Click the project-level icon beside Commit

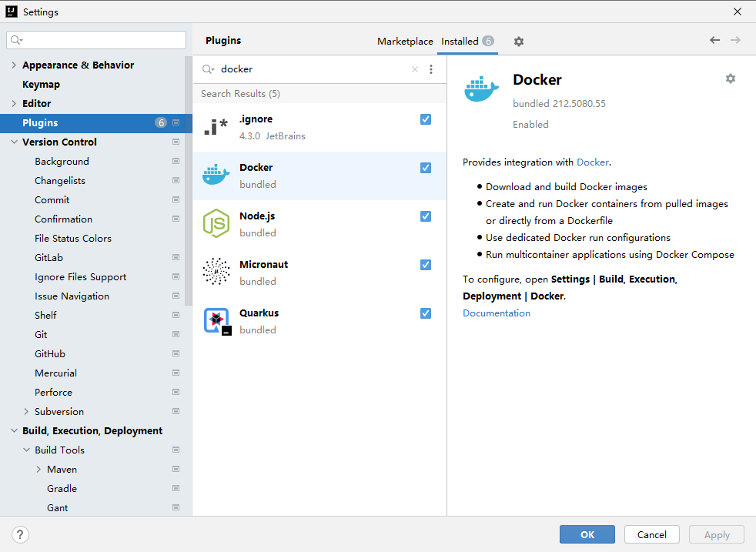point(176,200)
